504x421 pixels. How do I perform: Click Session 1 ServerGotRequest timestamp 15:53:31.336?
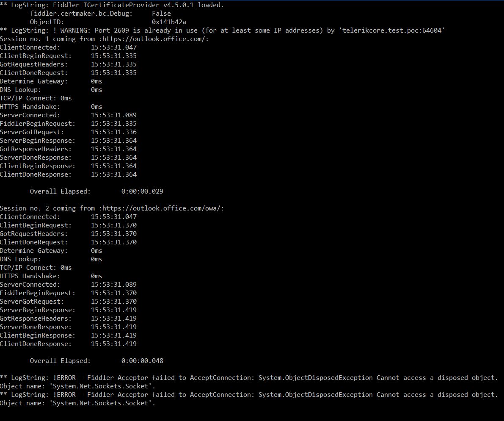click(x=114, y=132)
